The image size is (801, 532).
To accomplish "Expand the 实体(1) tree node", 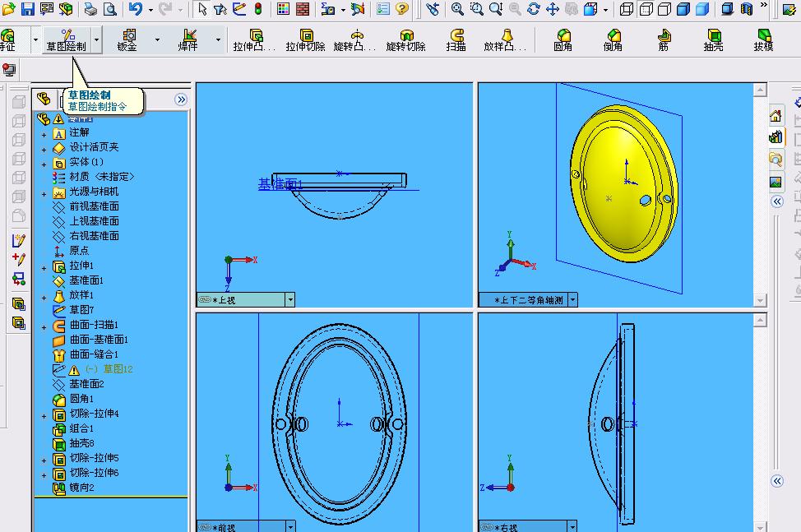I will pos(44,164).
